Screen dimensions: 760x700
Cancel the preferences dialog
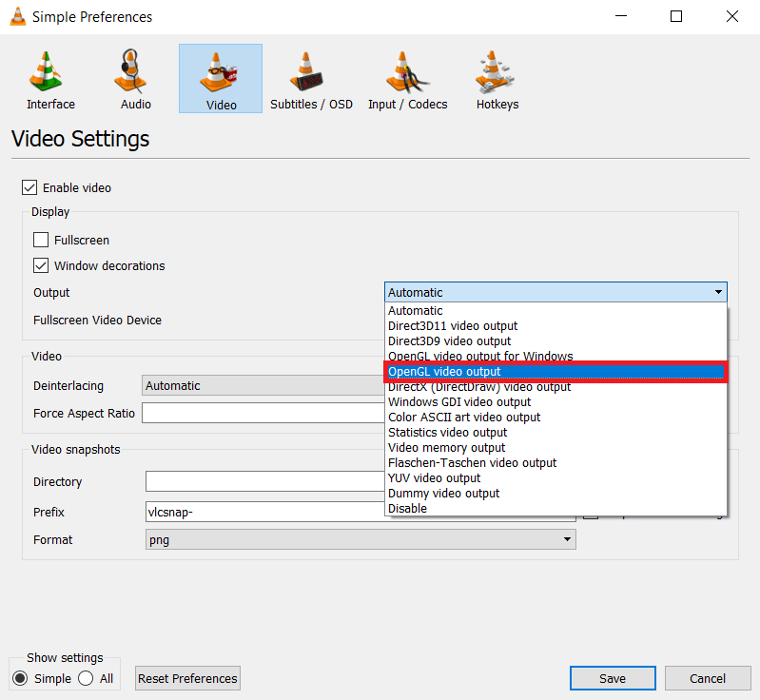708,678
